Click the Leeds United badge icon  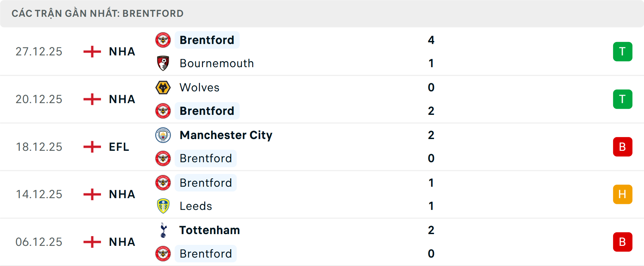163,206
